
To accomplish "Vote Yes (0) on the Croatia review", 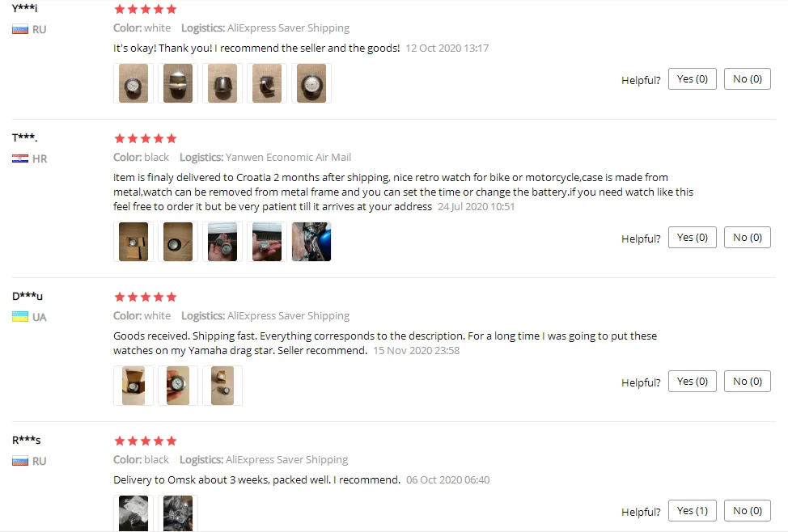I will point(692,237).
